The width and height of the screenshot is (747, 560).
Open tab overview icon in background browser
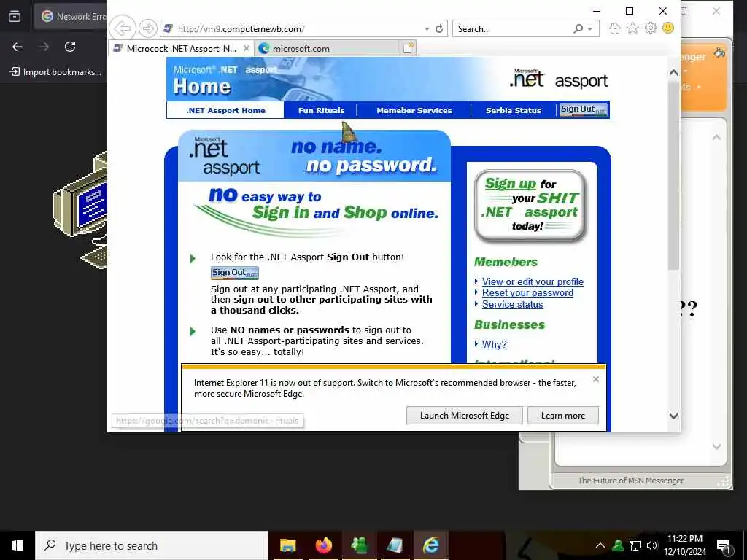(15, 16)
